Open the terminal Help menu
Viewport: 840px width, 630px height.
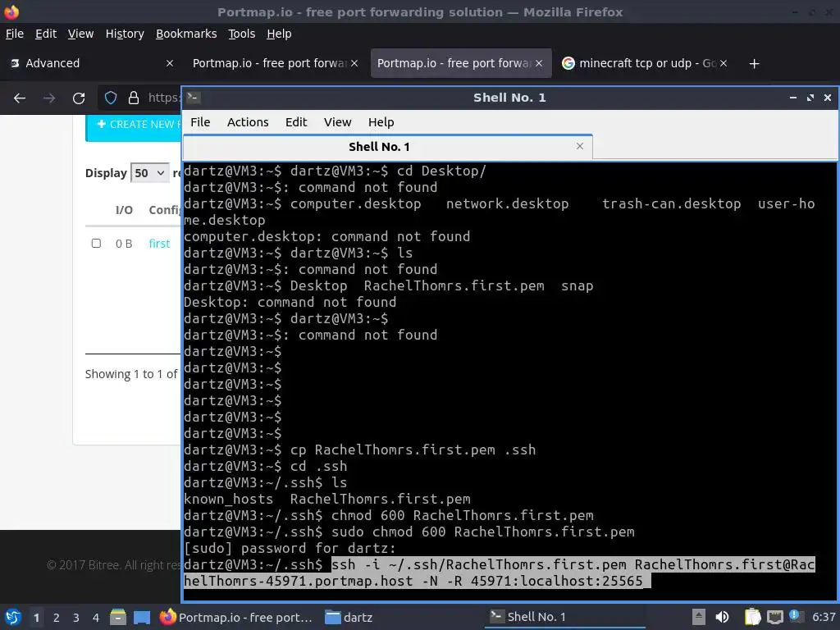[x=381, y=122]
